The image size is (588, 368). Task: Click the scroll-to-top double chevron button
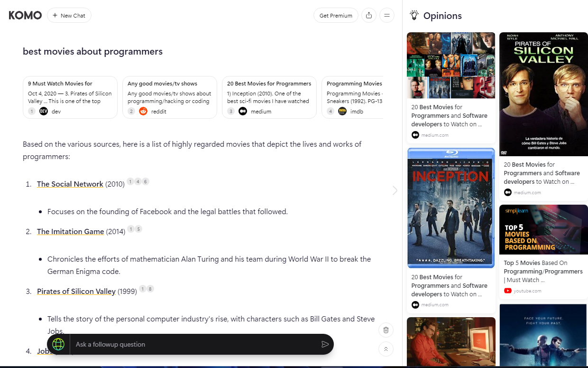[x=386, y=349]
